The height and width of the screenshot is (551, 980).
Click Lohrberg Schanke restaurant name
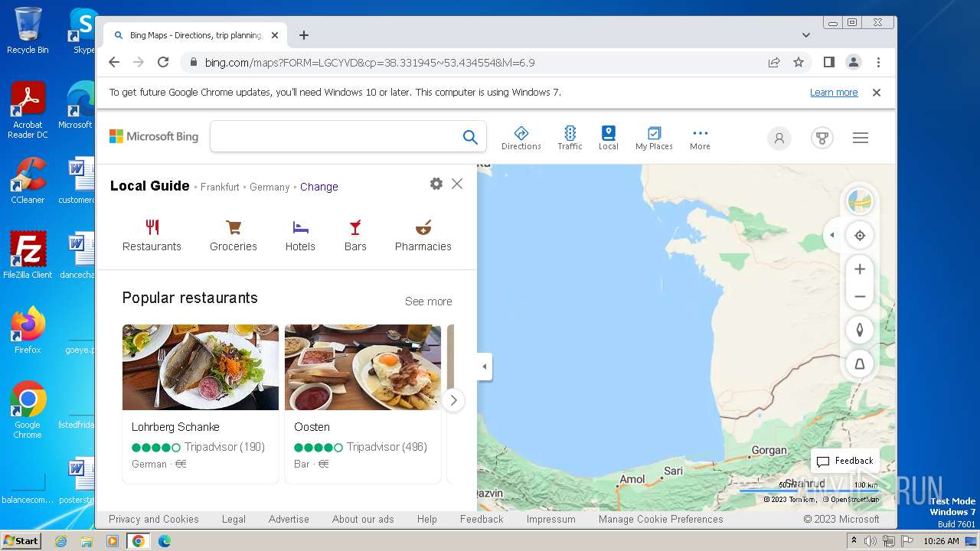coord(175,427)
